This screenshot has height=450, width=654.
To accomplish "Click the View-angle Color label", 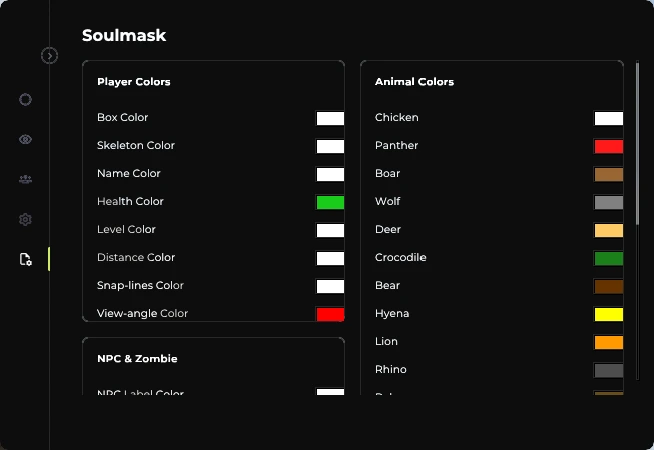I will pyautogui.click(x=142, y=313).
